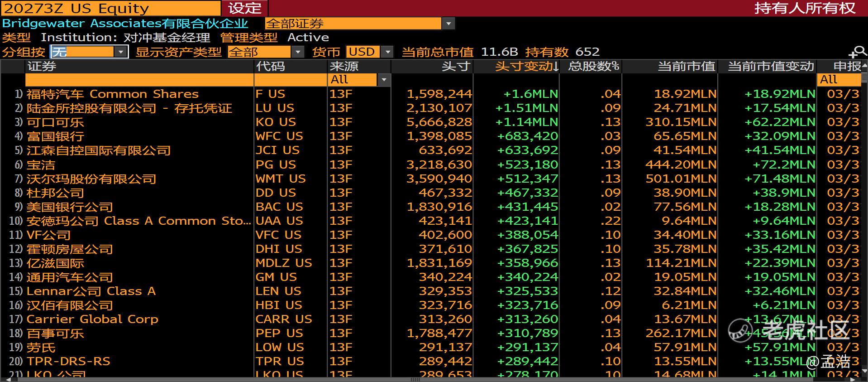
Task: Click market value change +62.22MLN
Action: pos(780,122)
